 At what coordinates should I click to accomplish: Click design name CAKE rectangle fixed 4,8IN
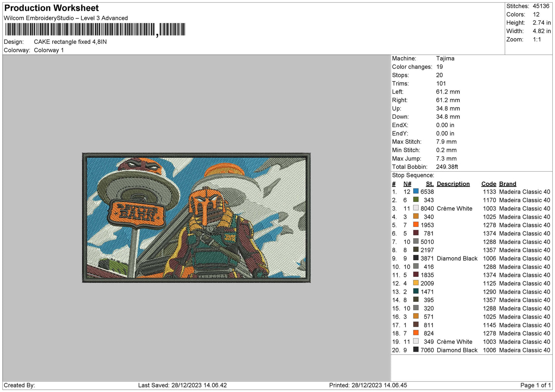[x=70, y=42]
